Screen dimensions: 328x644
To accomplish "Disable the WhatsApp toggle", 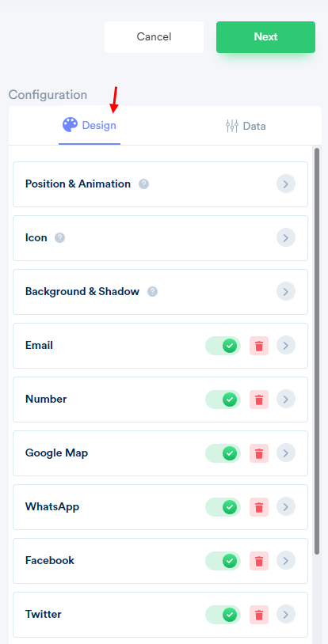I will point(223,507).
